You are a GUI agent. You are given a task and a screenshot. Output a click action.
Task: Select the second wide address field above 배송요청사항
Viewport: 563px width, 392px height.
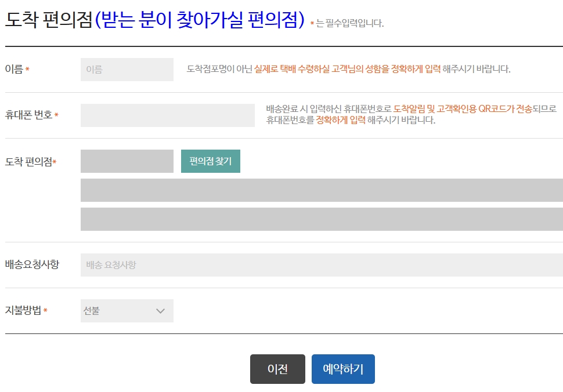tap(322, 219)
